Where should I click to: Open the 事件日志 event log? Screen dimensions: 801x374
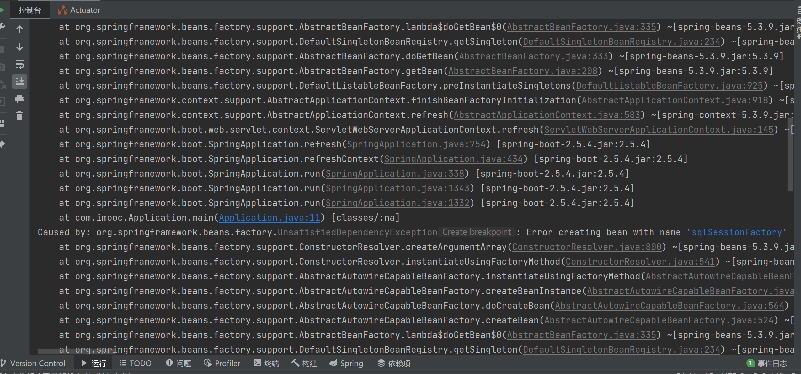click(767, 363)
